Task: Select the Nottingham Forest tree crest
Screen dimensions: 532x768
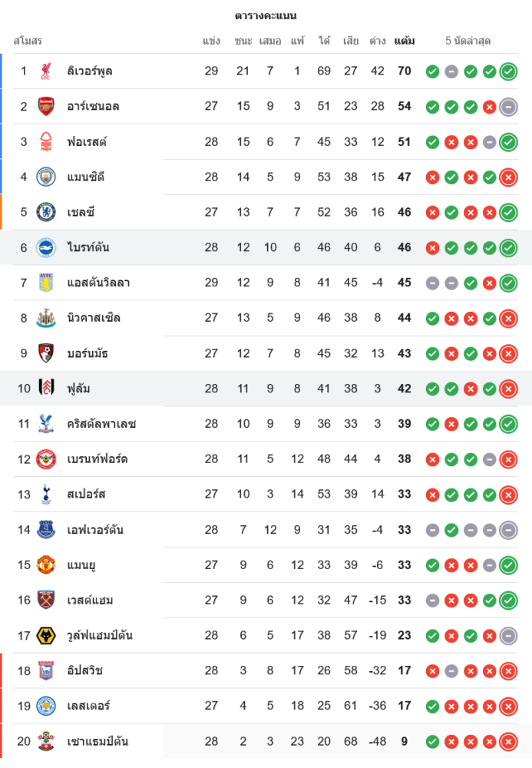Action: pos(46,142)
